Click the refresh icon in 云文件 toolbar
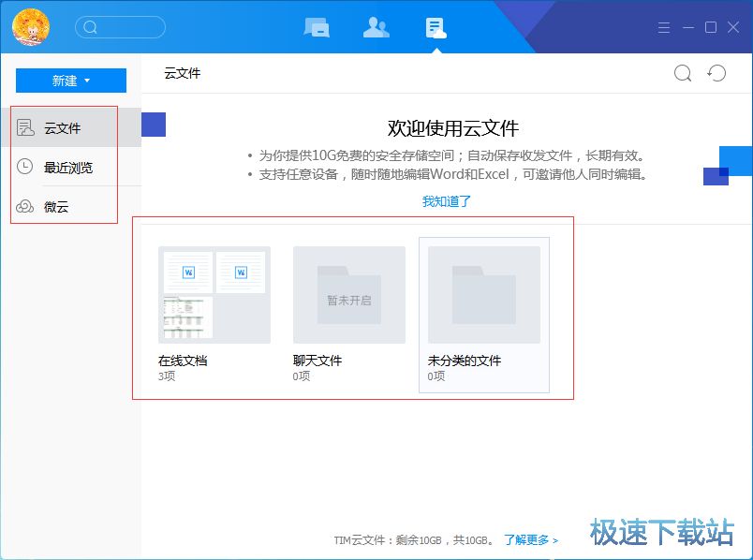The image size is (753, 560). pos(716,73)
